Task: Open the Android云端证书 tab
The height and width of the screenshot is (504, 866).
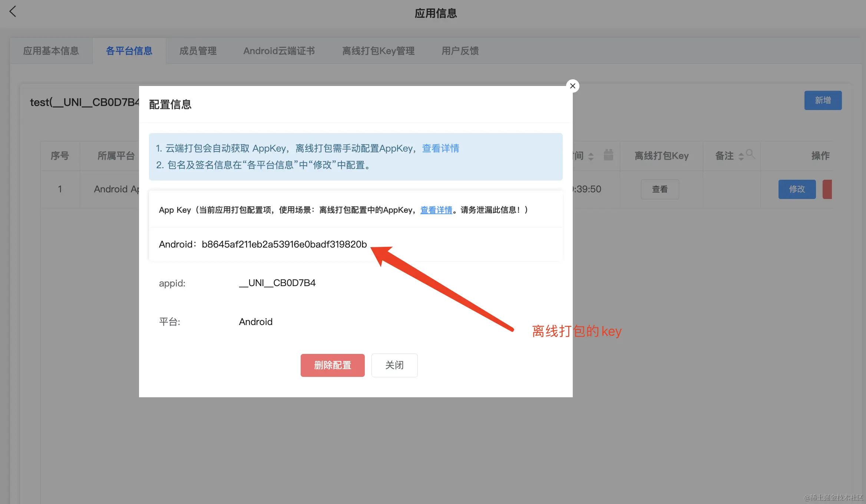Action: [x=279, y=51]
